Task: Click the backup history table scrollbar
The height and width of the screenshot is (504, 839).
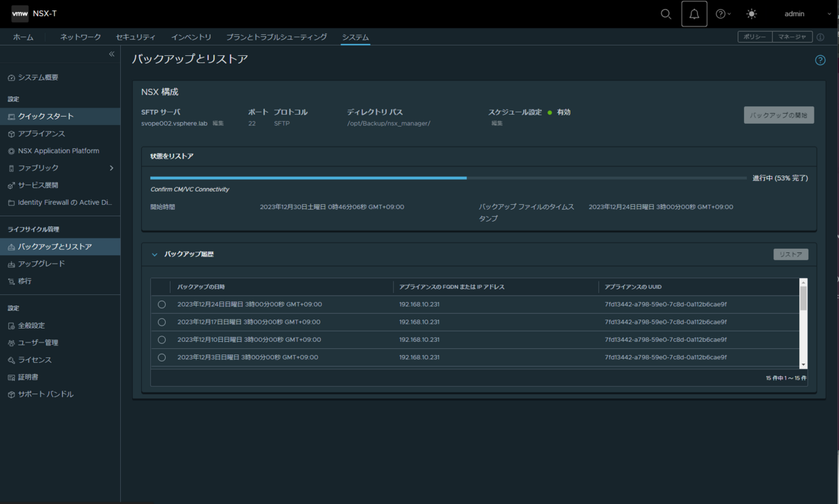Action: (x=803, y=323)
